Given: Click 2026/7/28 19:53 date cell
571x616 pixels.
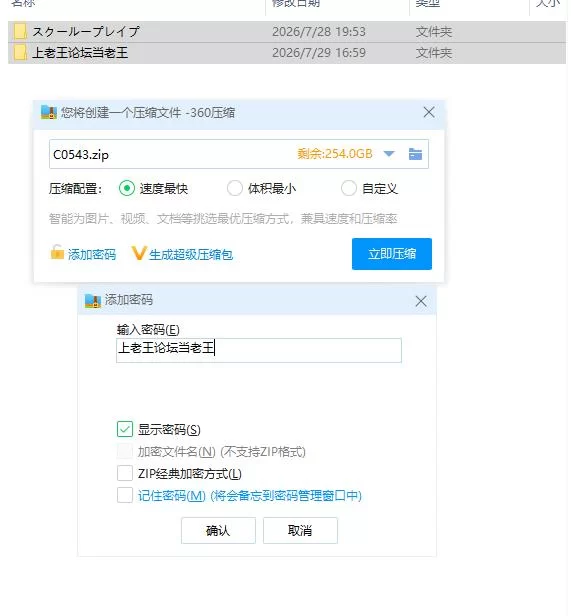Looking at the screenshot, I should (x=319, y=32).
